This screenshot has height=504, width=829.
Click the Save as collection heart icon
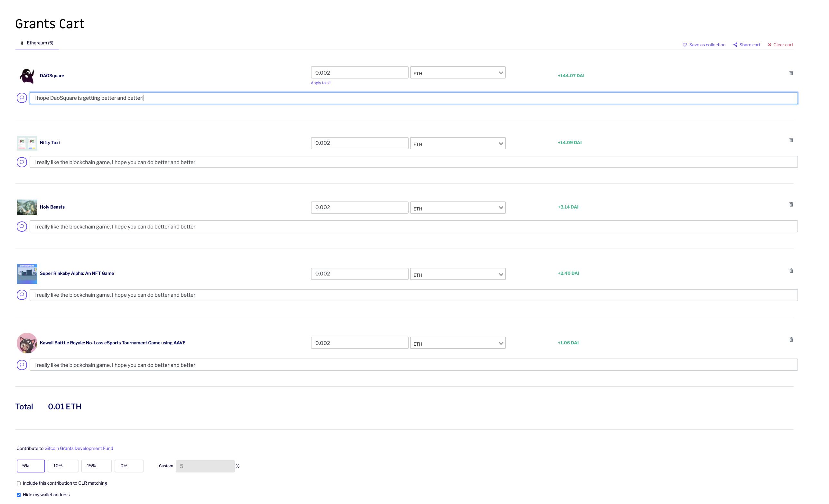(x=685, y=45)
